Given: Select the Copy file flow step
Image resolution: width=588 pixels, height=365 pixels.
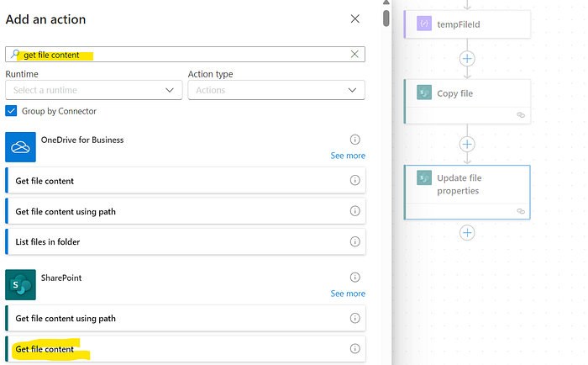Looking at the screenshot, I should (467, 102).
